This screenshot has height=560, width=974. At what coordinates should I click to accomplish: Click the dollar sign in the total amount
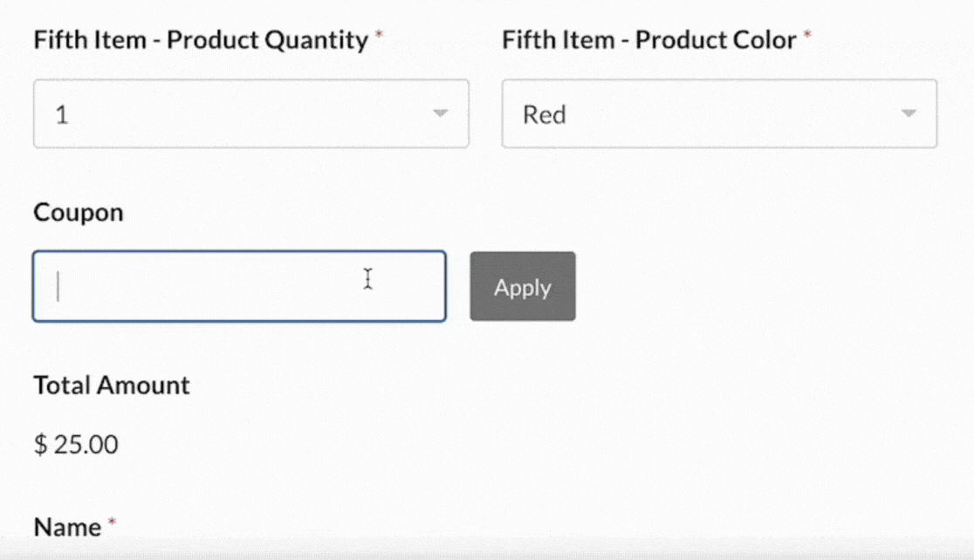(40, 445)
